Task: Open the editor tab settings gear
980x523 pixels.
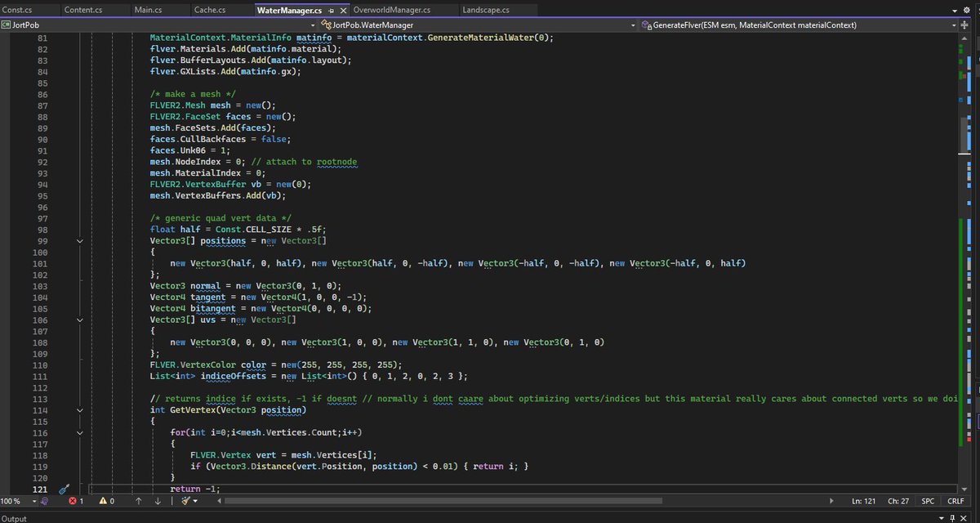Action: (x=966, y=10)
